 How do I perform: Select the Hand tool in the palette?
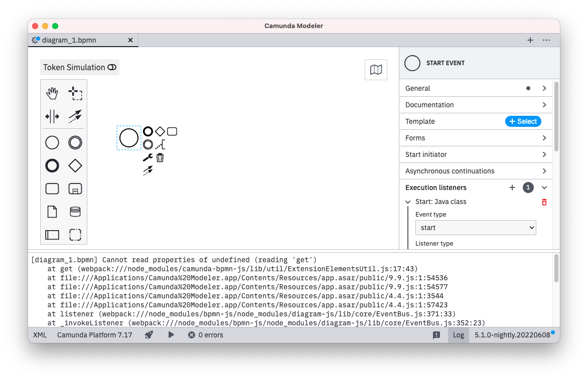52,93
